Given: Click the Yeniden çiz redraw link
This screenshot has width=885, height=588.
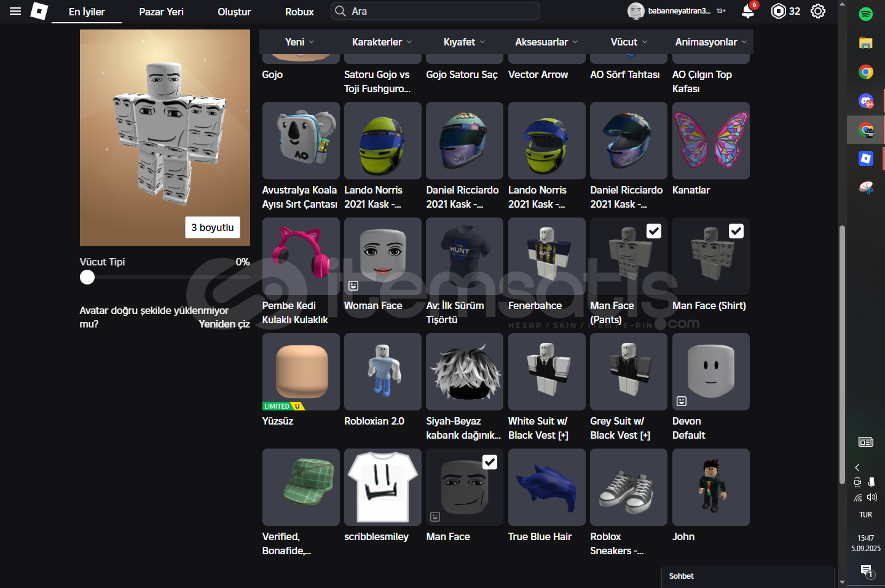Looking at the screenshot, I should click(x=224, y=324).
